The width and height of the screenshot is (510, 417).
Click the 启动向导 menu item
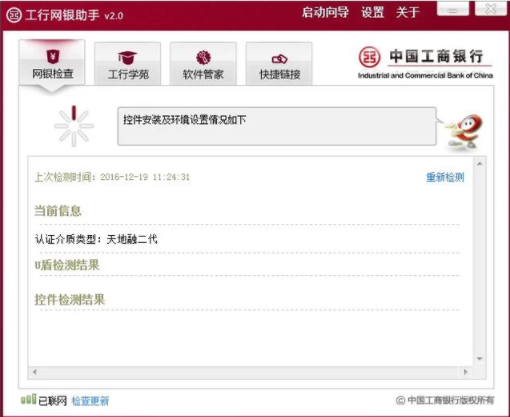[325, 13]
